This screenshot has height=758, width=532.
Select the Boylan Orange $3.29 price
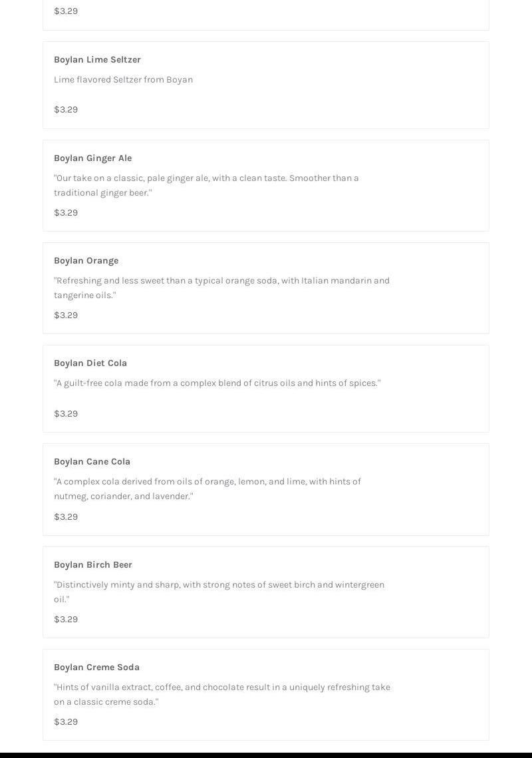tap(66, 315)
